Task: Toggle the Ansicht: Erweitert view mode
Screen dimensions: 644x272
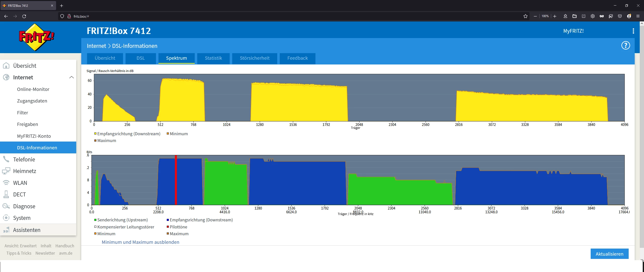Action: 20,246
